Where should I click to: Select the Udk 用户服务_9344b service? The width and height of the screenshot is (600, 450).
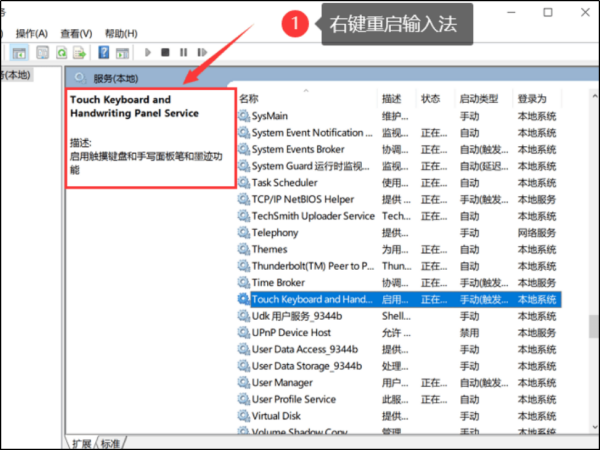399,316
